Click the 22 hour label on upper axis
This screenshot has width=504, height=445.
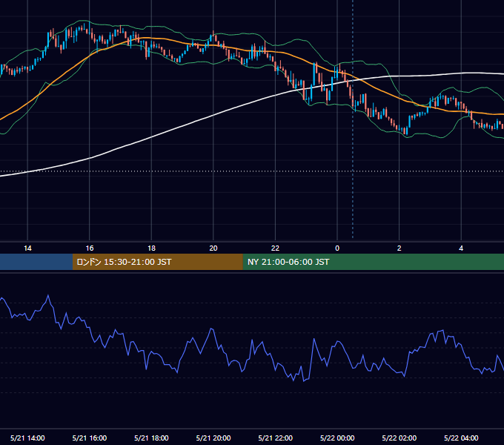275,248
